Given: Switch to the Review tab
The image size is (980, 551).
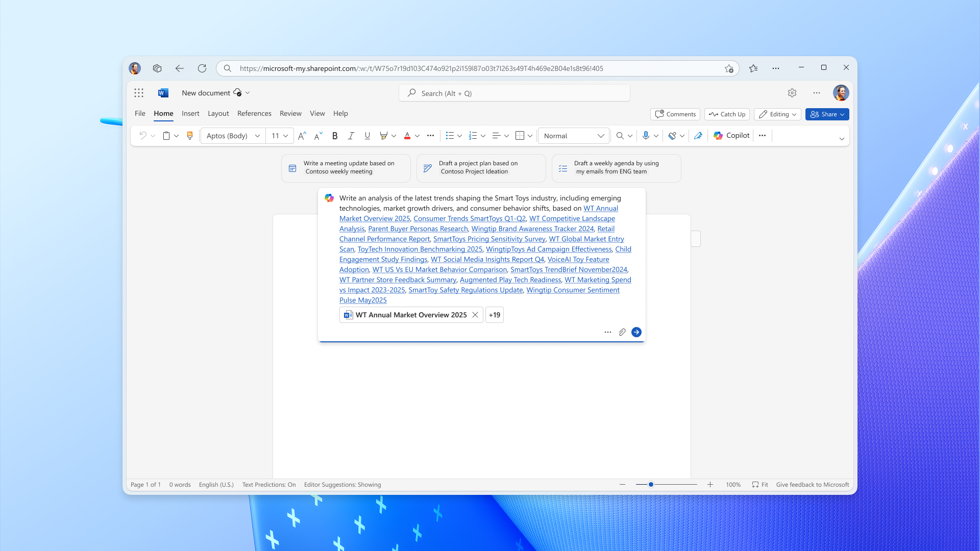Looking at the screenshot, I should (x=290, y=113).
